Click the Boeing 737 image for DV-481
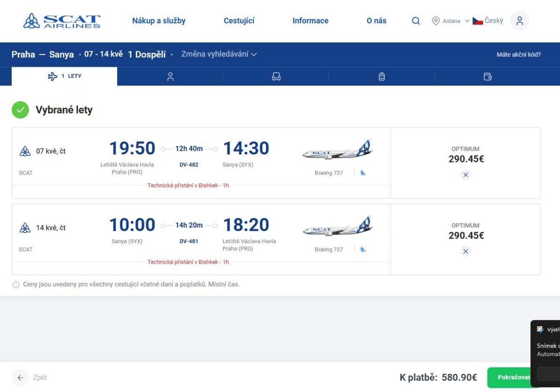560x392 pixels. [x=338, y=227]
